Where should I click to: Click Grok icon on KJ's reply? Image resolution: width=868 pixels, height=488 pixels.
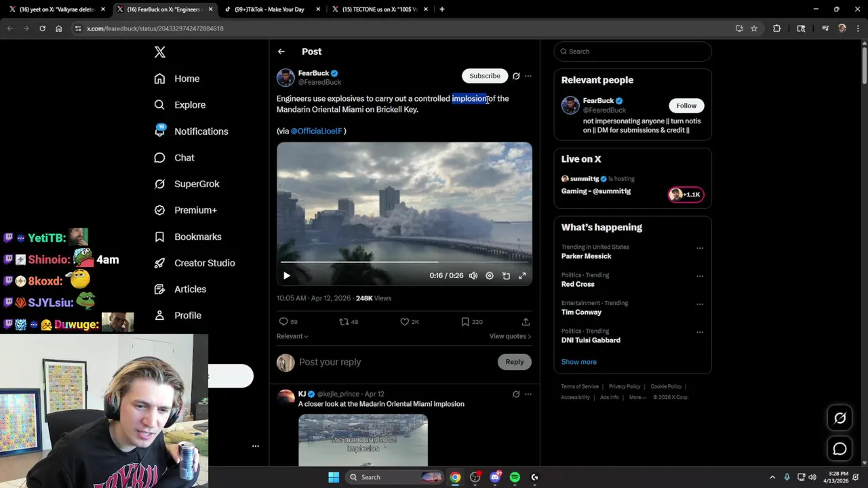pyautogui.click(x=516, y=394)
